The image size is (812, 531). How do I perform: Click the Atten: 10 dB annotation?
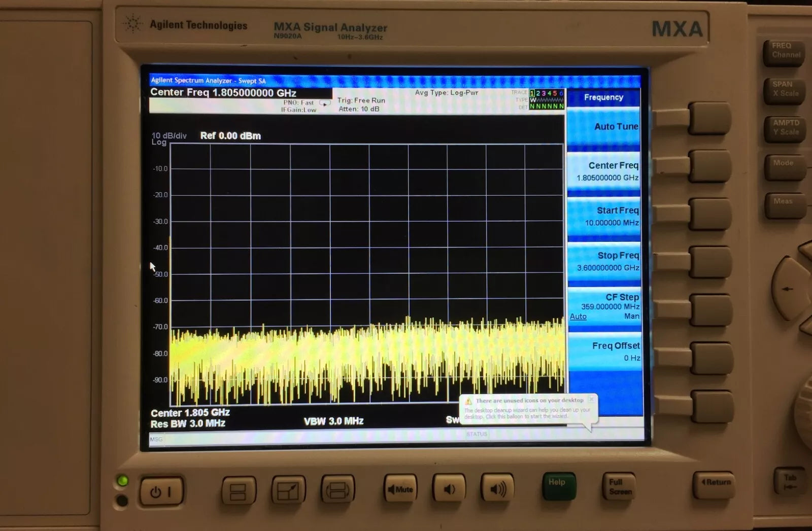tap(359, 109)
